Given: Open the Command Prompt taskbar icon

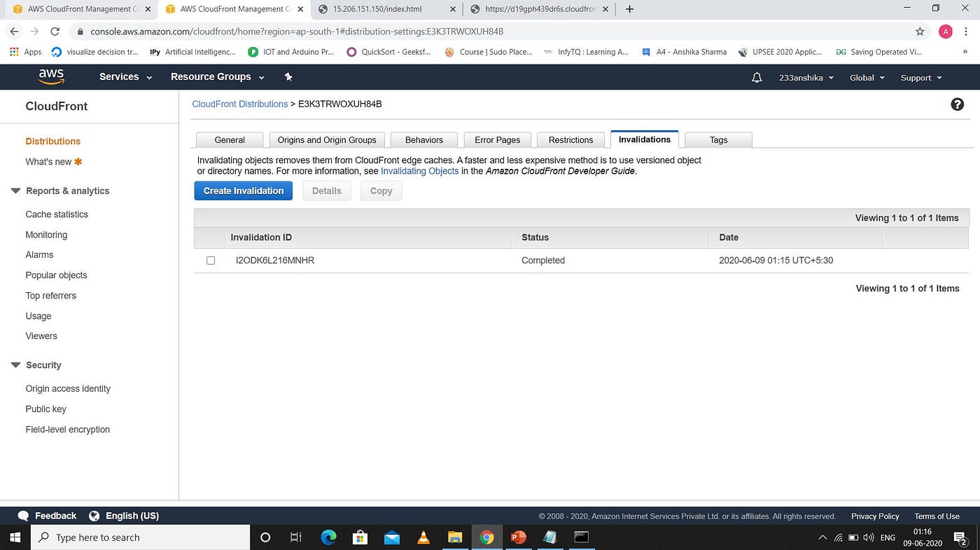Looking at the screenshot, I should 581,537.
